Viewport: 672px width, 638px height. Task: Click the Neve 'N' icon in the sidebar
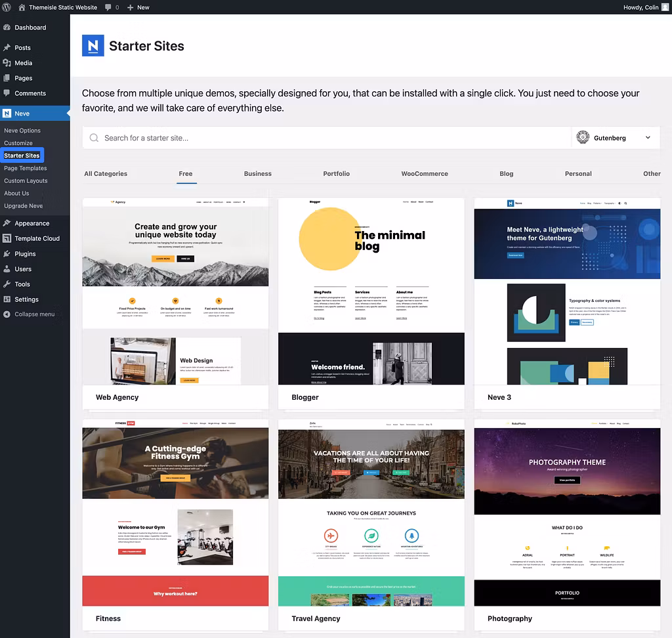click(9, 112)
